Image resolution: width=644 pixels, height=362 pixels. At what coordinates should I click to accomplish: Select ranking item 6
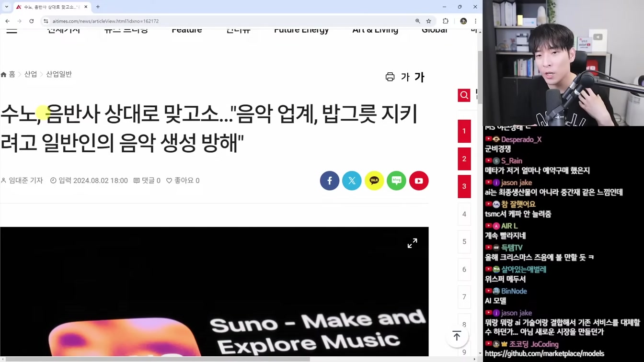[x=464, y=270]
